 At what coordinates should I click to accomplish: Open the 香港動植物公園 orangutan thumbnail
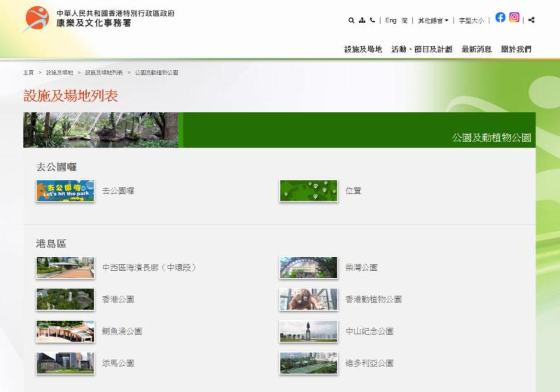tap(308, 299)
